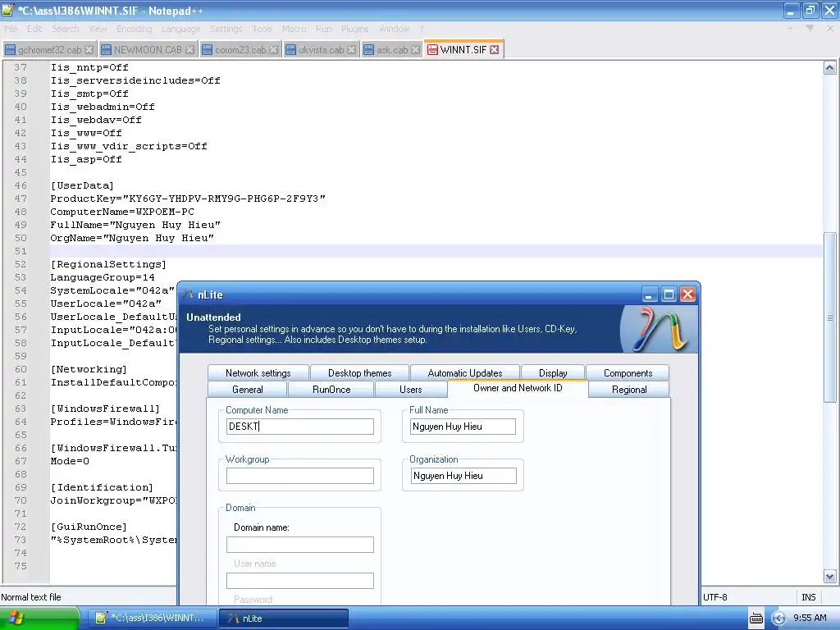Open the Edit menu in Notepad++
Image resolution: width=840 pixels, height=630 pixels.
click(34, 29)
